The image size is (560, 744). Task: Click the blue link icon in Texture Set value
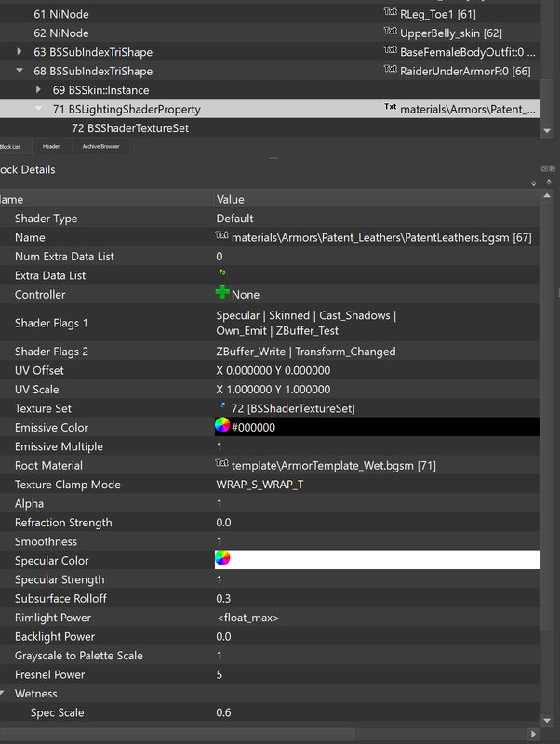click(x=222, y=405)
